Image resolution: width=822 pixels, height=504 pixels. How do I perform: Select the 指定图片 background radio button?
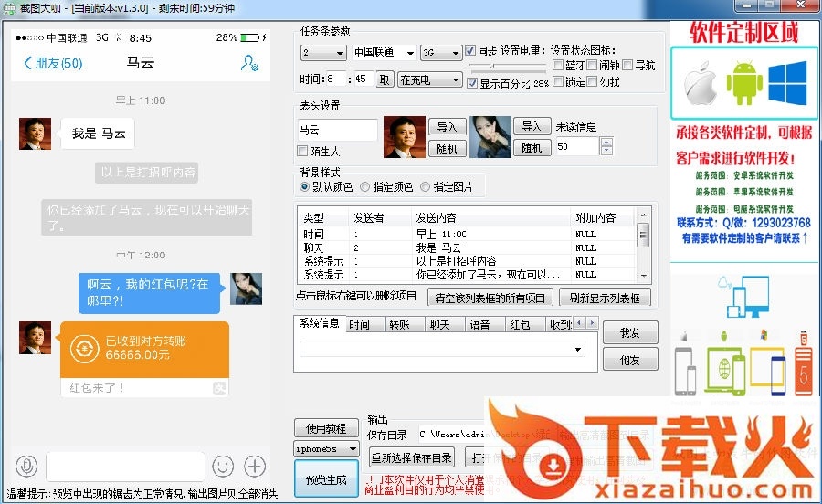pyautogui.click(x=425, y=186)
